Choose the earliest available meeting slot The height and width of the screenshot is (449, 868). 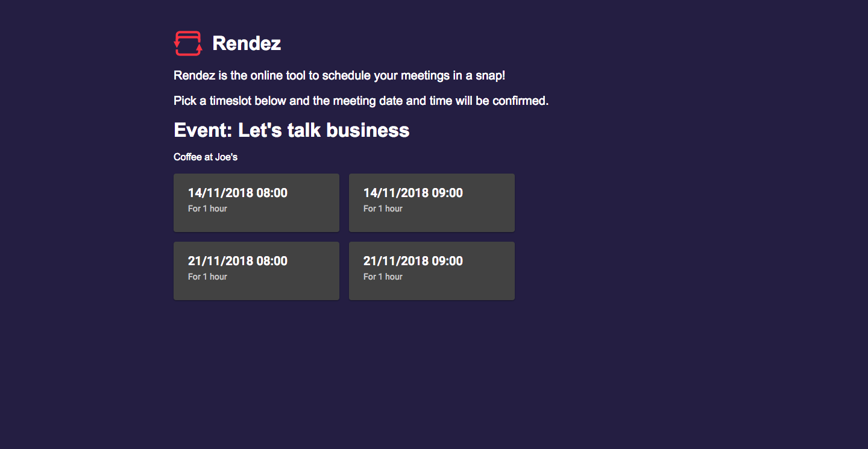[256, 203]
